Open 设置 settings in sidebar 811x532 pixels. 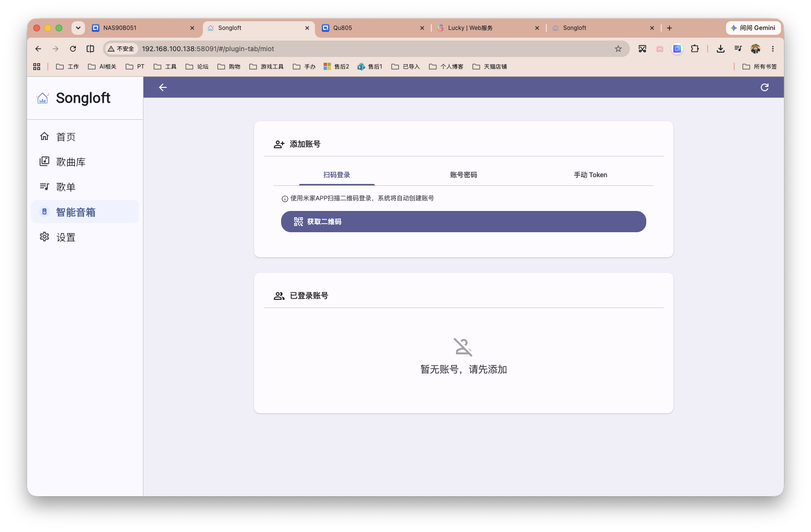(x=85, y=237)
